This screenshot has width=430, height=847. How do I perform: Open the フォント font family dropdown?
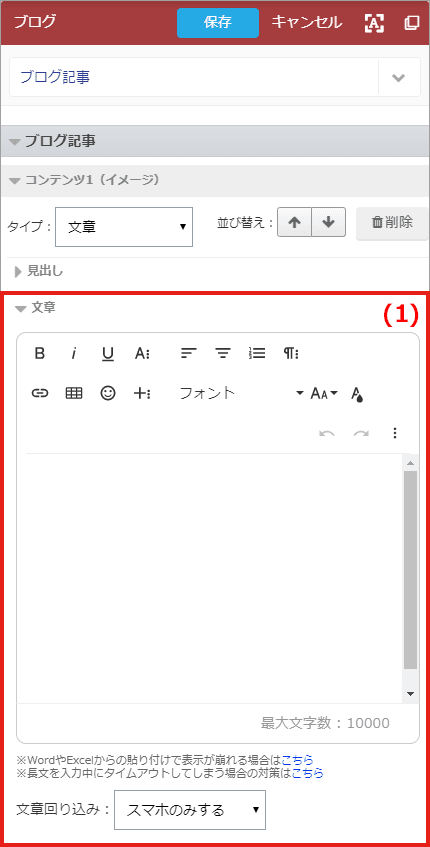click(241, 393)
